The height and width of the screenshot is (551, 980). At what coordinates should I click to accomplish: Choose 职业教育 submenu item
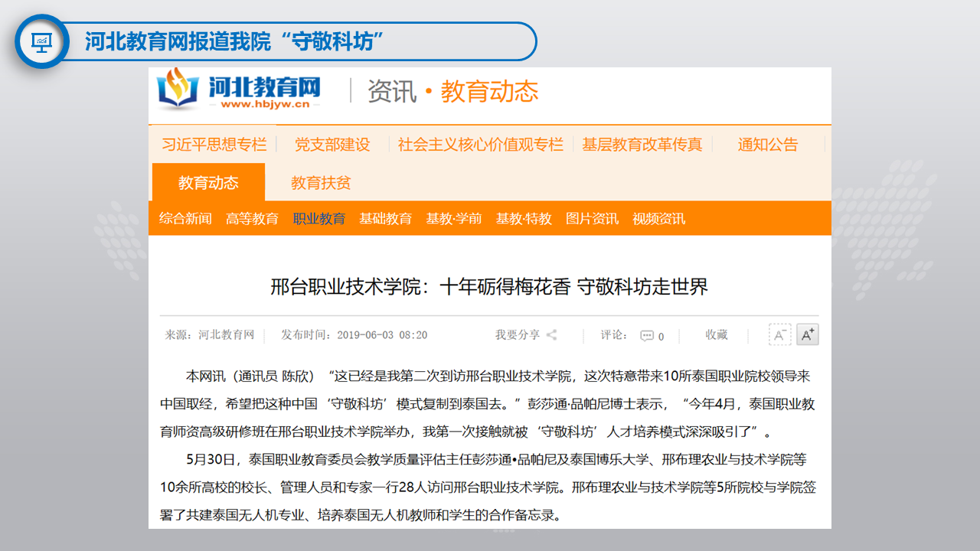(x=318, y=219)
